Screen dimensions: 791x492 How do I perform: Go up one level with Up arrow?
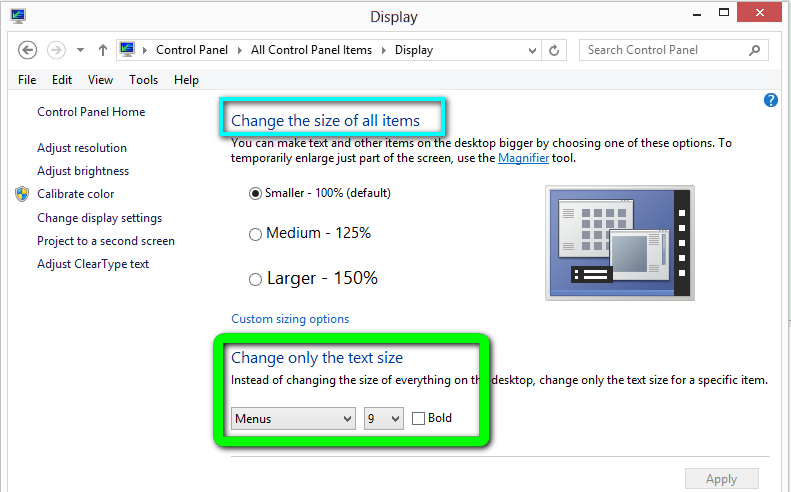click(x=103, y=50)
